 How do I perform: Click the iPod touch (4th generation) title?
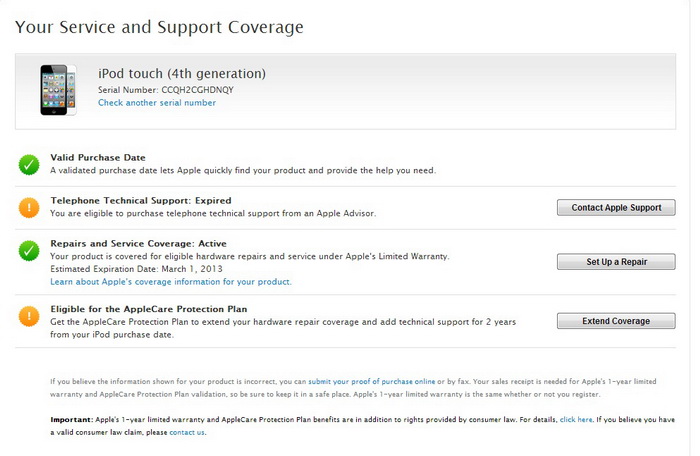(181, 73)
